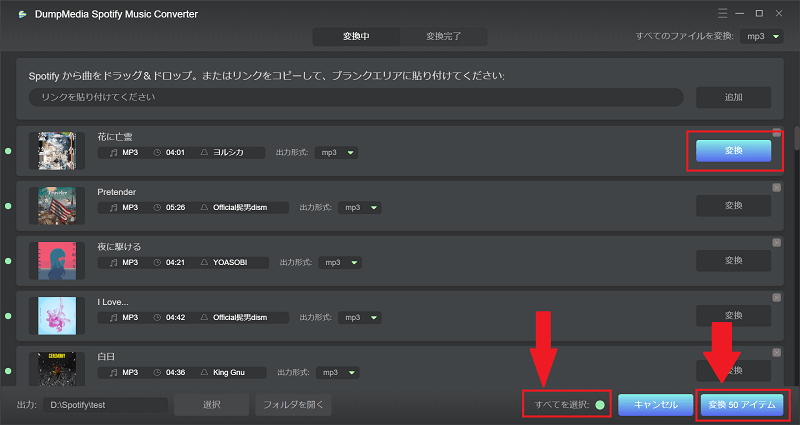Click the 白日 album cover thumbnail
Image resolution: width=800 pixels, height=425 pixels.
tap(57, 368)
